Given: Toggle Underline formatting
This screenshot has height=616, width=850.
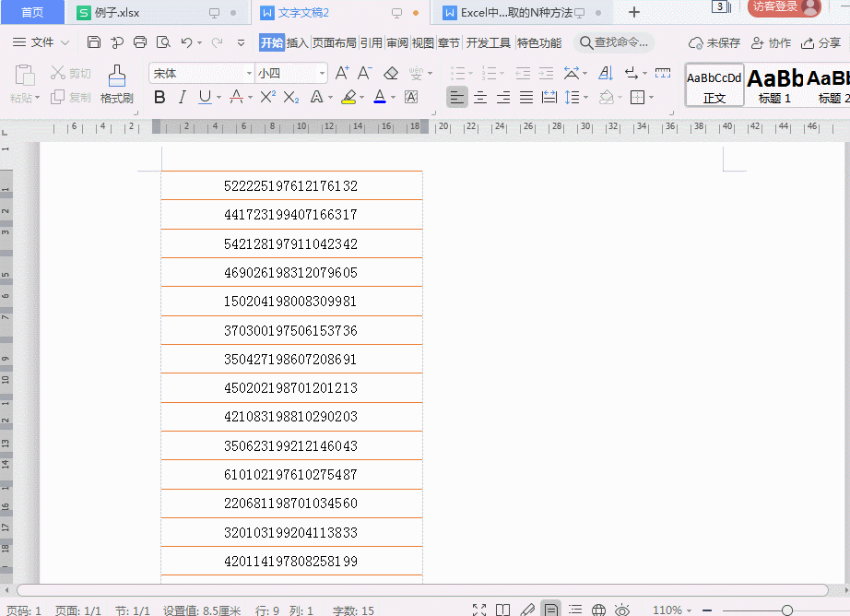Looking at the screenshot, I should coord(205,97).
